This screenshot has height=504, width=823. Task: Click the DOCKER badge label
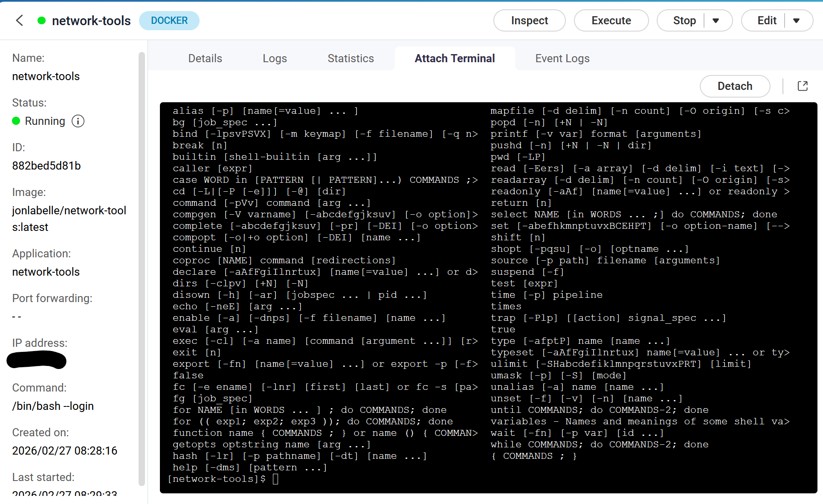point(169,20)
